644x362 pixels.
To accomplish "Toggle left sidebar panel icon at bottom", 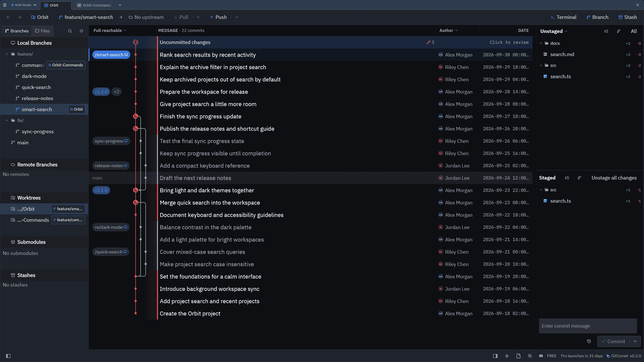I will pos(8,356).
